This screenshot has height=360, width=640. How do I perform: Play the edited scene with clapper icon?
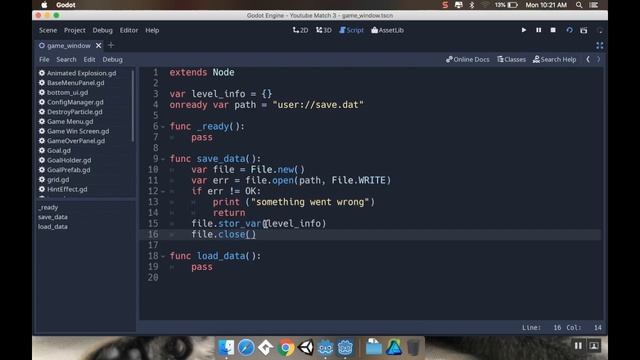click(x=584, y=30)
